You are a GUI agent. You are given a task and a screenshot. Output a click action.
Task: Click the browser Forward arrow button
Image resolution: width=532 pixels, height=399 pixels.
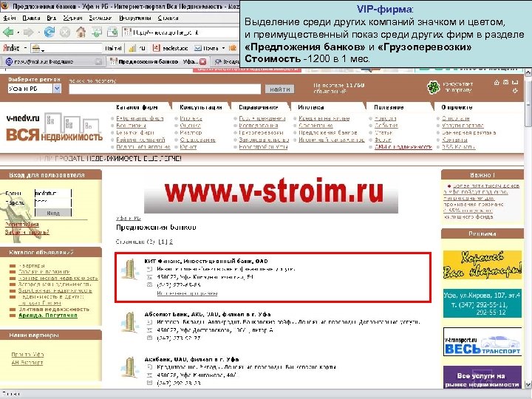click(29, 33)
